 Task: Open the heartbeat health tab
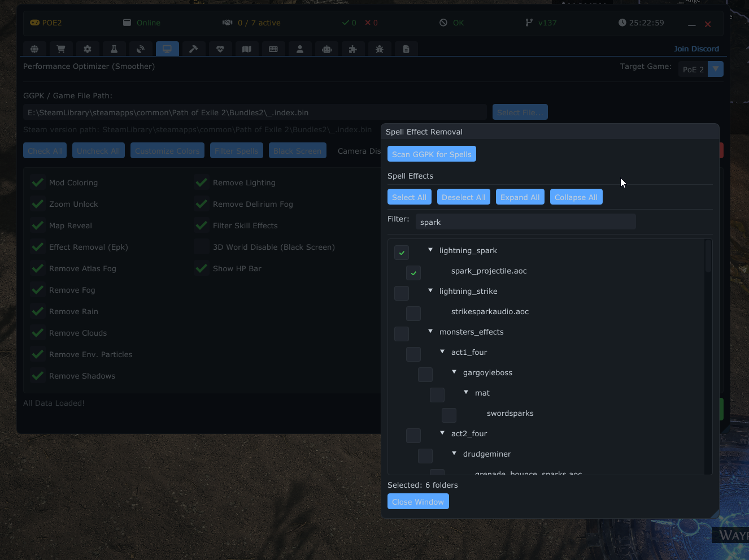pyautogui.click(x=220, y=49)
